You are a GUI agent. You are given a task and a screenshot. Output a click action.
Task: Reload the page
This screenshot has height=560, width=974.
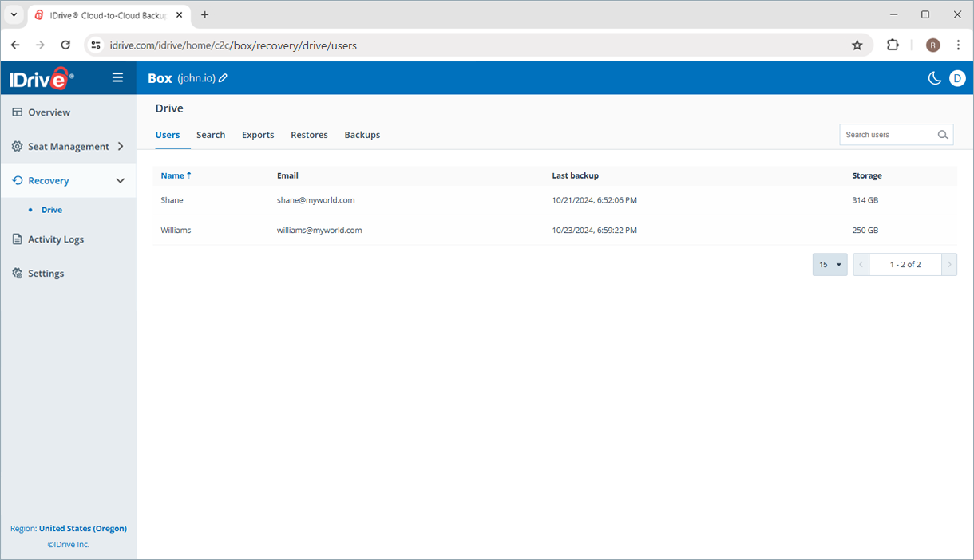click(66, 45)
